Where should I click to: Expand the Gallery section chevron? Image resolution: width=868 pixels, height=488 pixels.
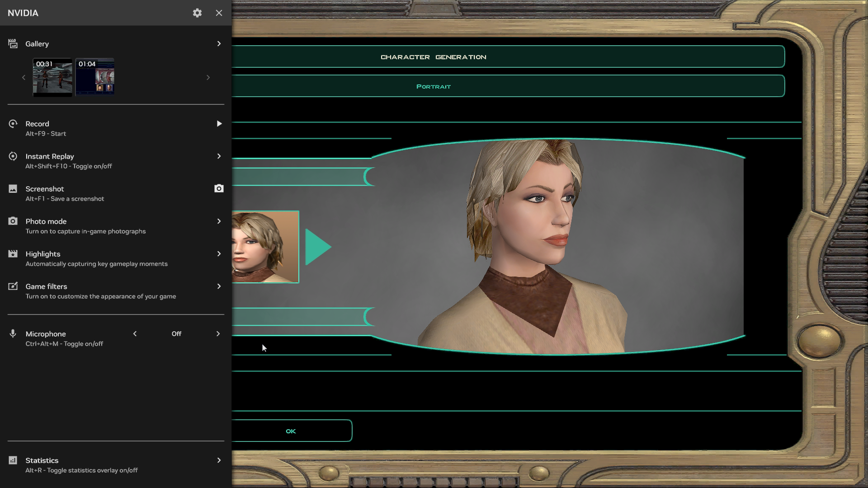[219, 43]
